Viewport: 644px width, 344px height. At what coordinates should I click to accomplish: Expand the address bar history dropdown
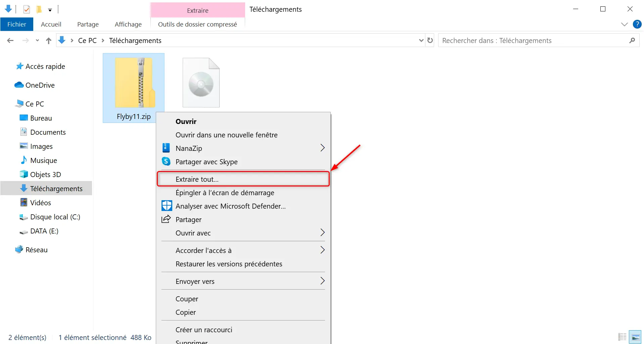click(x=421, y=41)
